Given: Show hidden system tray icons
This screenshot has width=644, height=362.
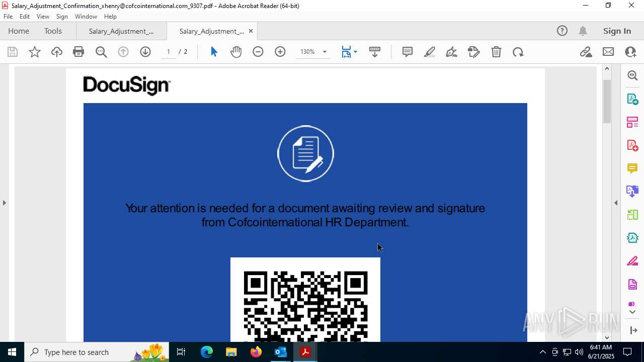Looking at the screenshot, I should [x=542, y=352].
